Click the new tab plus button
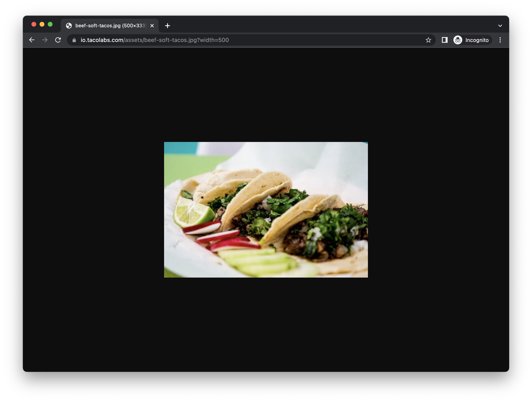This screenshot has width=532, height=402. tap(167, 25)
